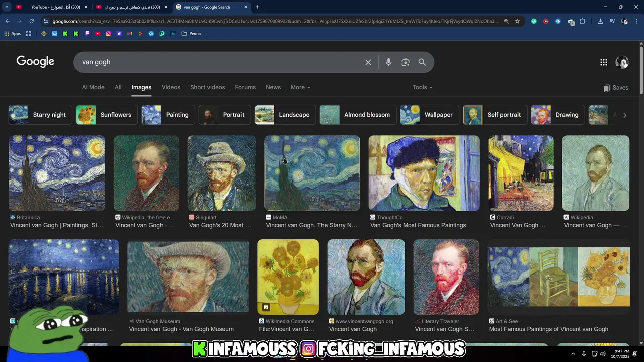Open the News tab
The image size is (644, 362).
click(x=273, y=87)
